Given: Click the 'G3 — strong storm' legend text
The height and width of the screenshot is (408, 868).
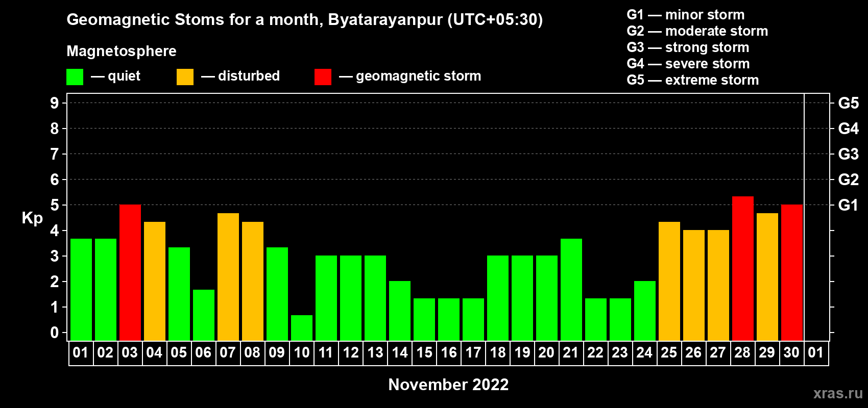Looking at the screenshot, I should [688, 47].
